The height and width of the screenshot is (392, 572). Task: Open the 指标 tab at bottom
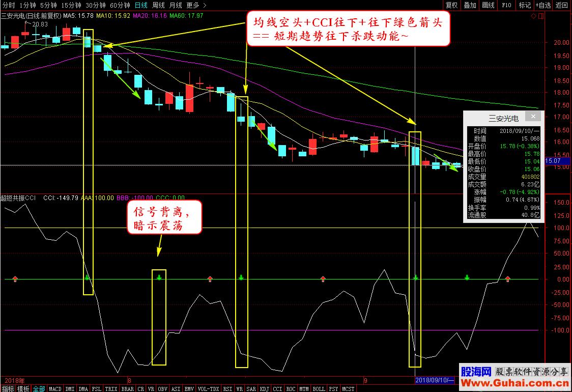8,389
